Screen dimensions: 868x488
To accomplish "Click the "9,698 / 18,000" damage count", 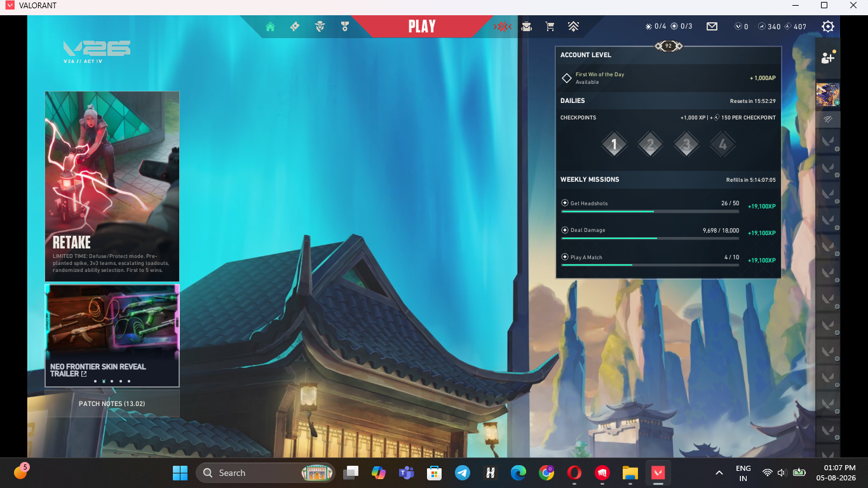I will (721, 230).
